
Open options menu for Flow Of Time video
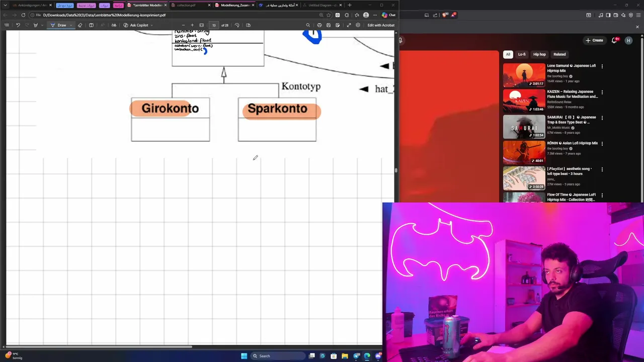[602, 195]
